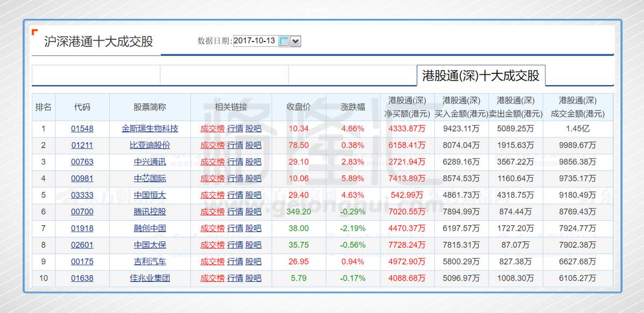Expand the data date dropdown arrow
This screenshot has width=644, height=313.
(x=295, y=41)
